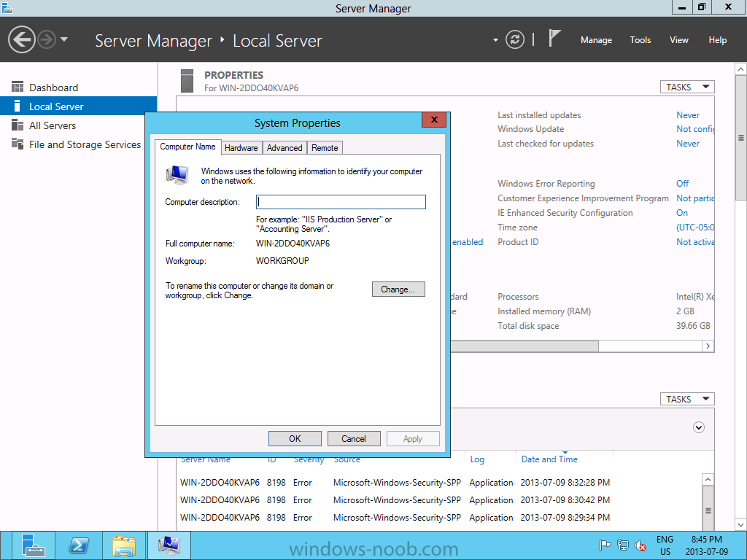Sort events by Date and Time header
Screen dimensions: 747x560
click(549, 459)
